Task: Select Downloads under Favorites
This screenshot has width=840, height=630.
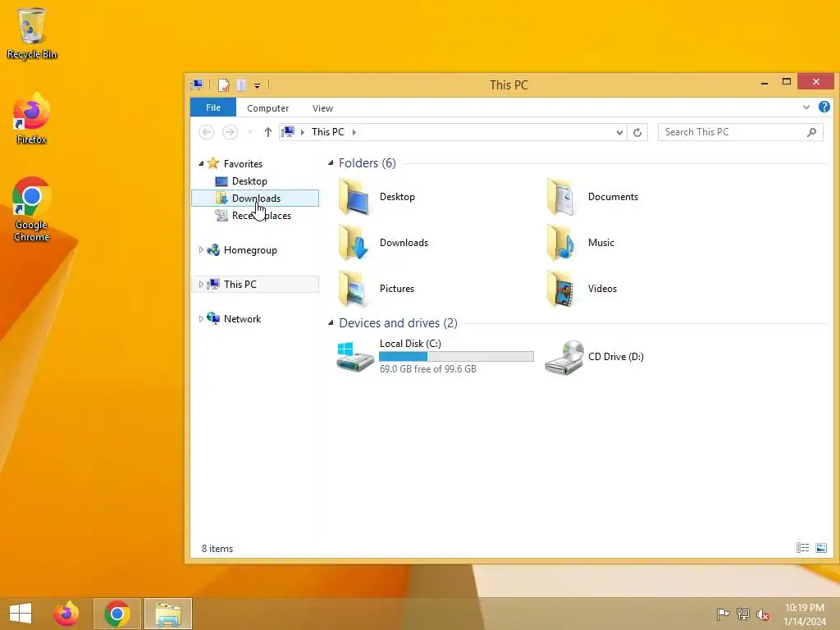Action: (x=255, y=199)
